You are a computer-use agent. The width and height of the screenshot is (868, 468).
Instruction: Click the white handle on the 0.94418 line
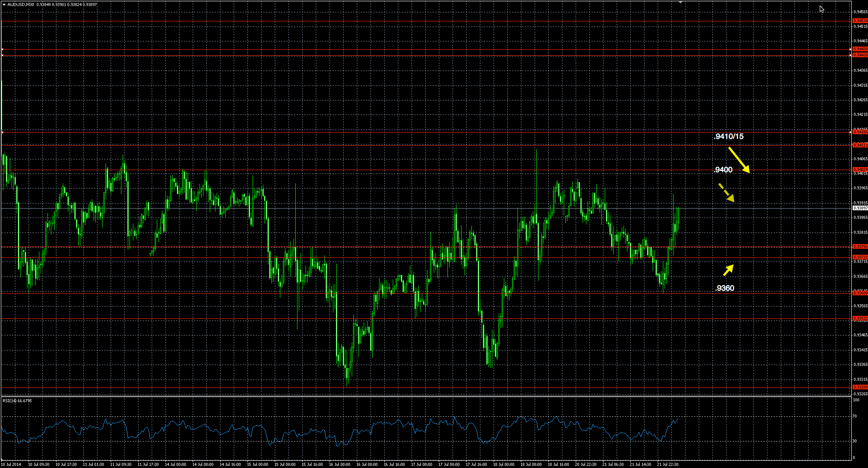[x=2, y=55]
